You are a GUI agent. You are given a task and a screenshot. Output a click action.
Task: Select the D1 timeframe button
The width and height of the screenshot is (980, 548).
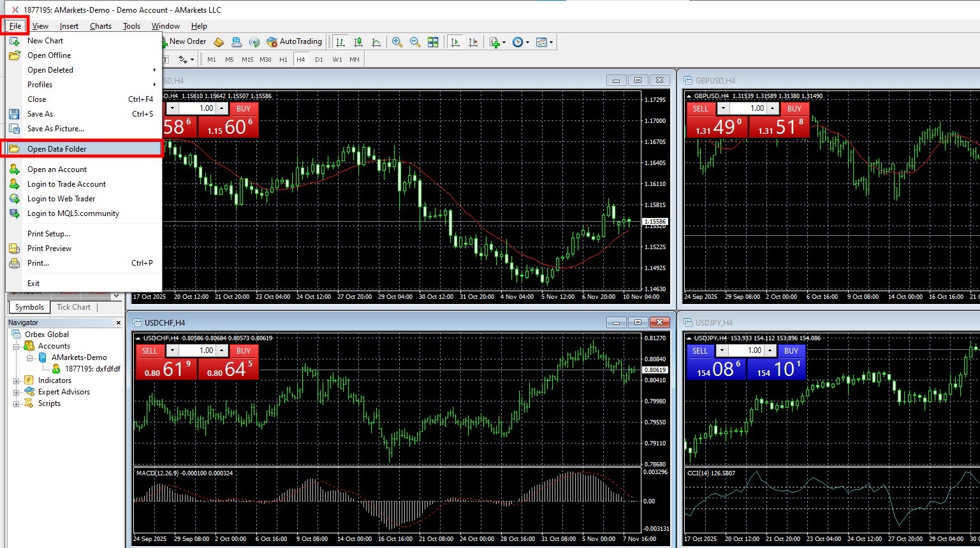(319, 59)
